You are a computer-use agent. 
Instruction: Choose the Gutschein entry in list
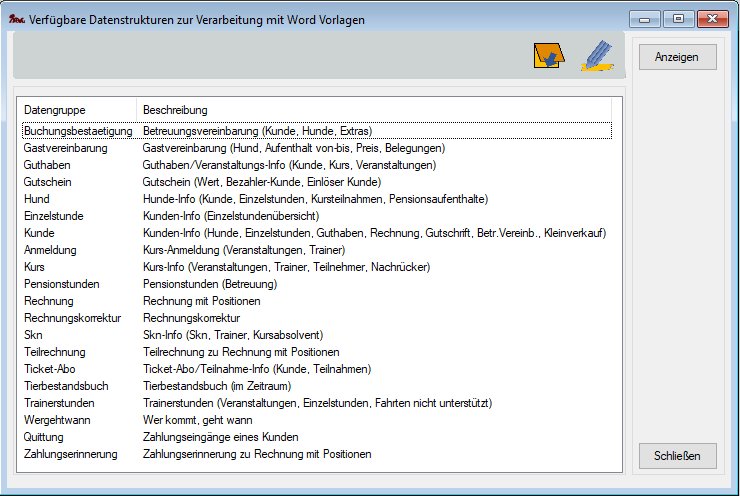coord(48,182)
